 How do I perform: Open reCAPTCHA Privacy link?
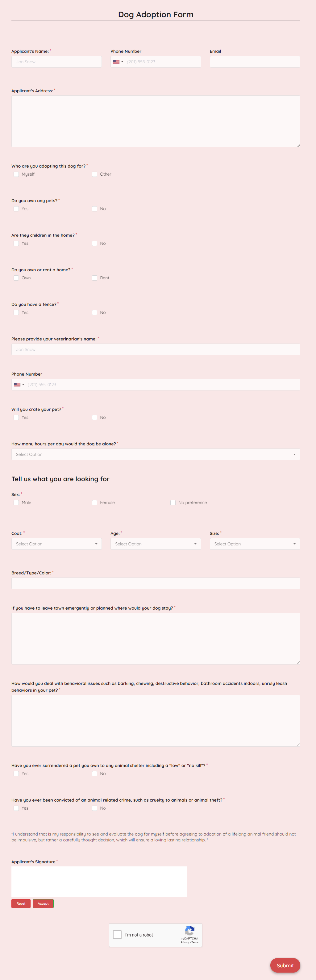click(185, 942)
